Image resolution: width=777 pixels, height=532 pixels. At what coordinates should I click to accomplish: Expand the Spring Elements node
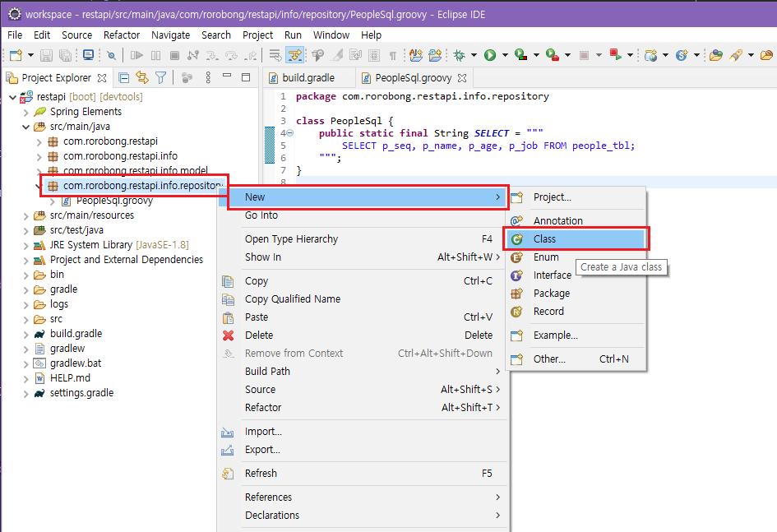(x=26, y=113)
